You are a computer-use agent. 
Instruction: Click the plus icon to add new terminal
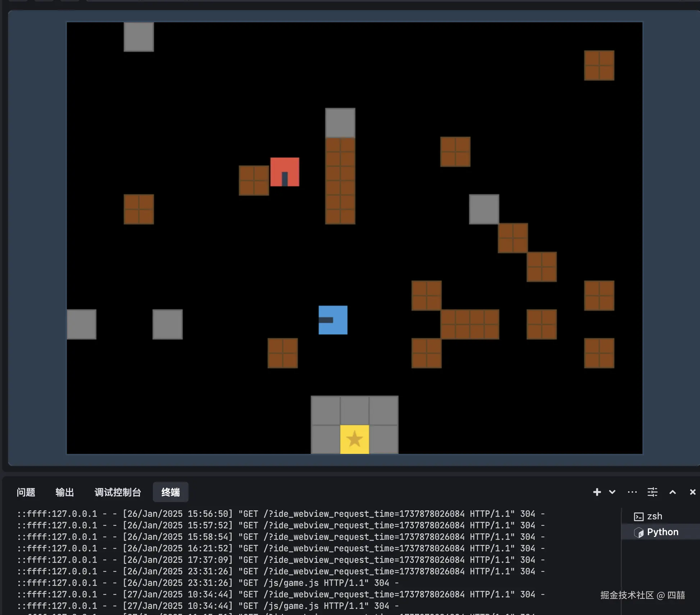[597, 492]
